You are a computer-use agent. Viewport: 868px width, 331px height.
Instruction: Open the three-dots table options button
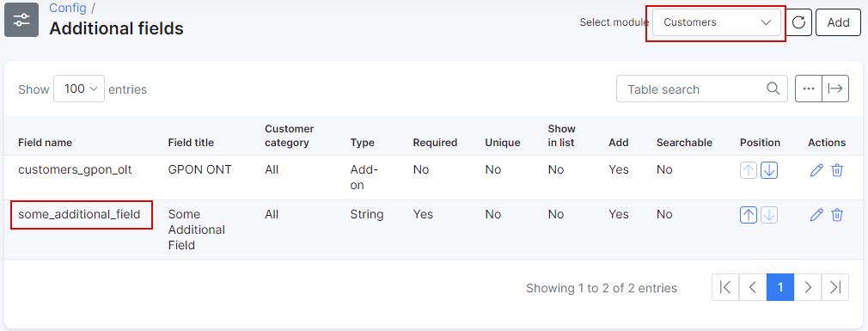809,89
